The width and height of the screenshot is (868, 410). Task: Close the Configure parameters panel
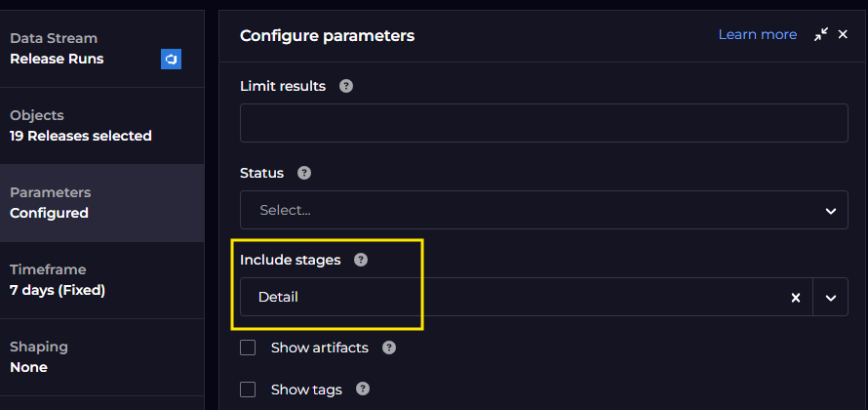pos(843,34)
